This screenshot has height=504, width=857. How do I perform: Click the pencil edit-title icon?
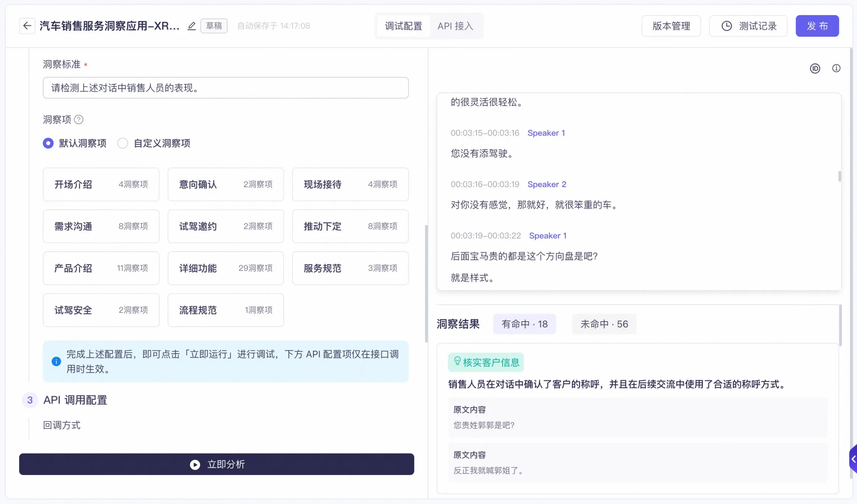(x=191, y=26)
